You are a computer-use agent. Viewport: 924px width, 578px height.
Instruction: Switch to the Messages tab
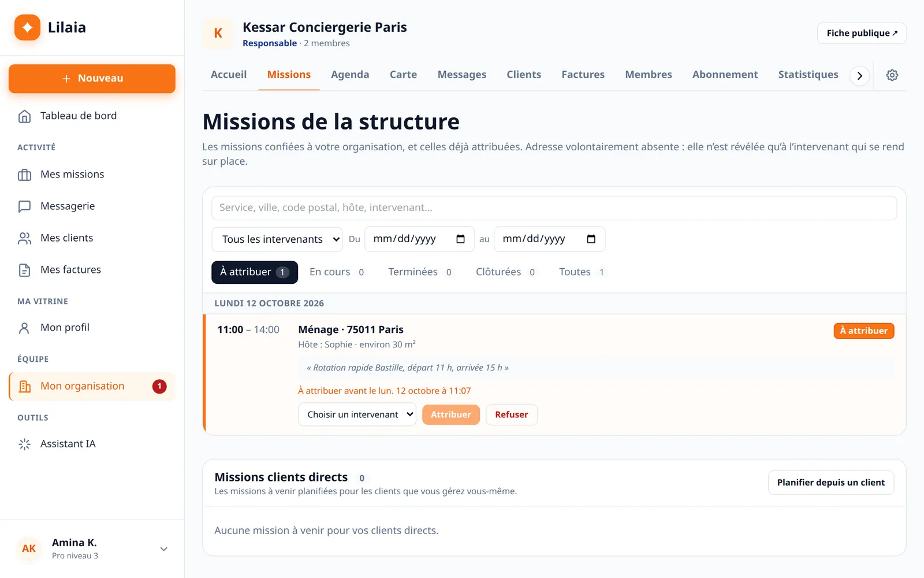(x=462, y=75)
